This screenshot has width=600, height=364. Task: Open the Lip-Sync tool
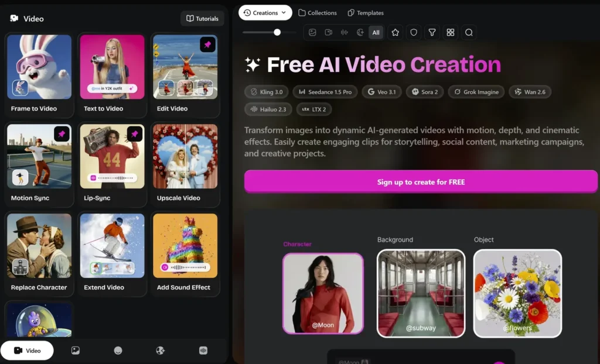click(112, 164)
